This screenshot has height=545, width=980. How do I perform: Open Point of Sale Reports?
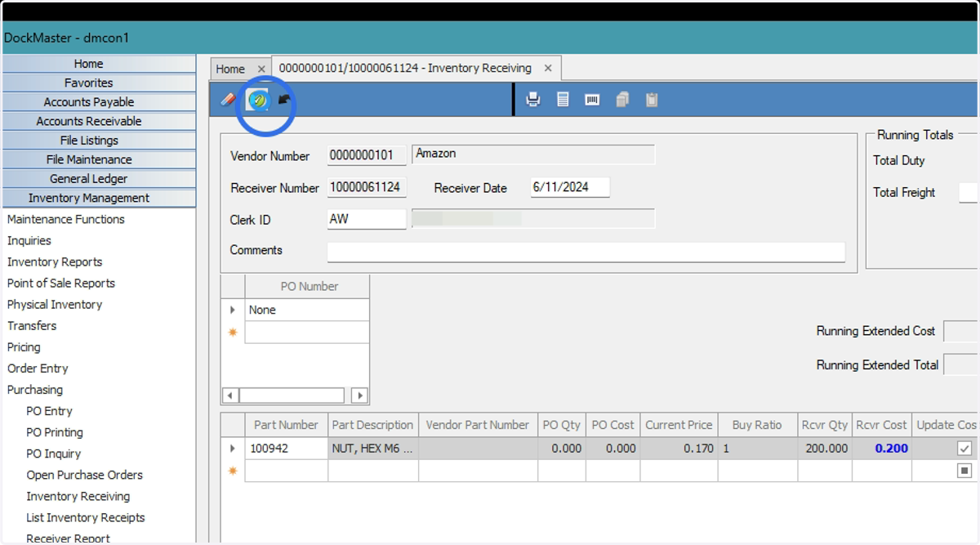coord(61,284)
